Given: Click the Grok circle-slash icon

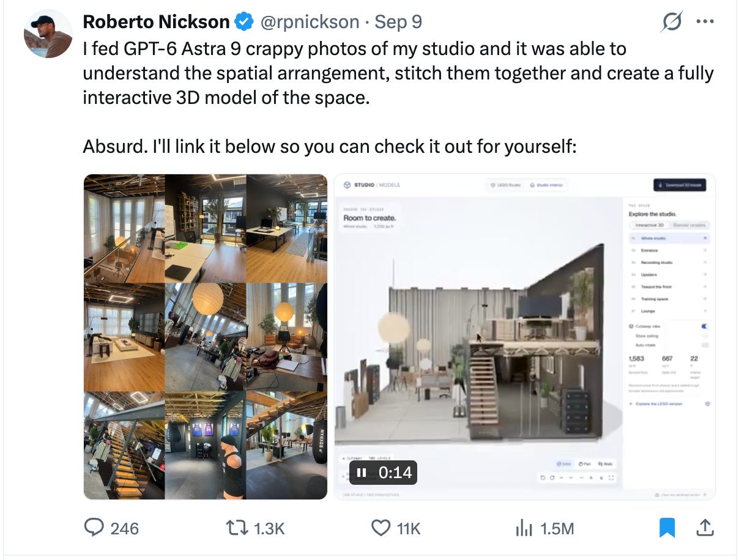Looking at the screenshot, I should click(x=672, y=23).
